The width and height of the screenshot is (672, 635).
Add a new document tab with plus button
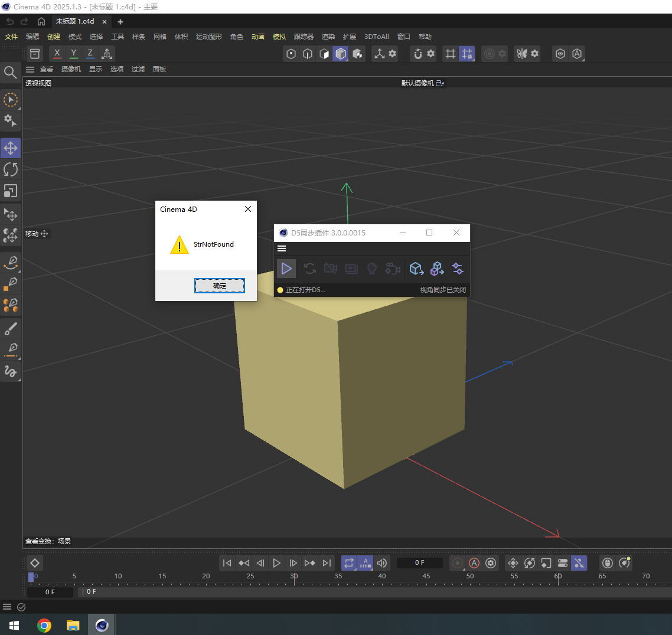tap(120, 22)
